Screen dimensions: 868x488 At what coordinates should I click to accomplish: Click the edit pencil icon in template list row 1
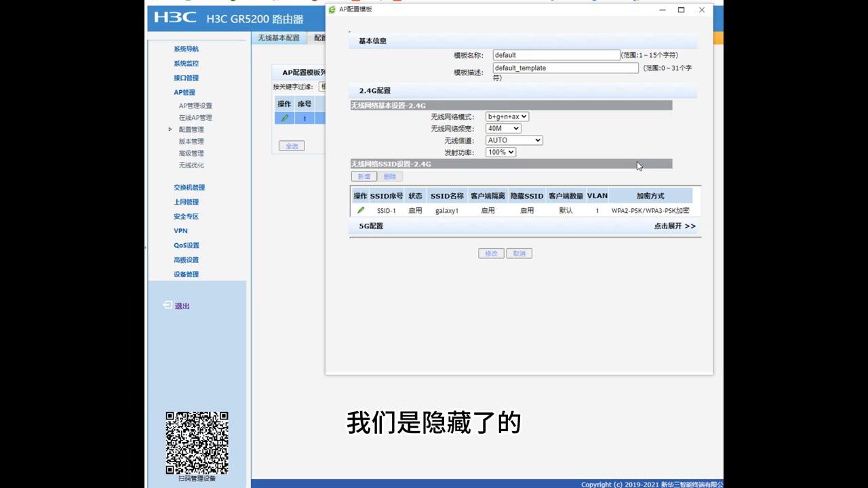[284, 118]
